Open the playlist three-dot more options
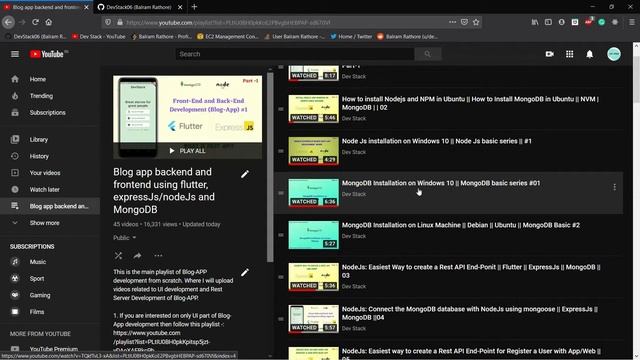This screenshot has width=640, height=360. click(158, 256)
